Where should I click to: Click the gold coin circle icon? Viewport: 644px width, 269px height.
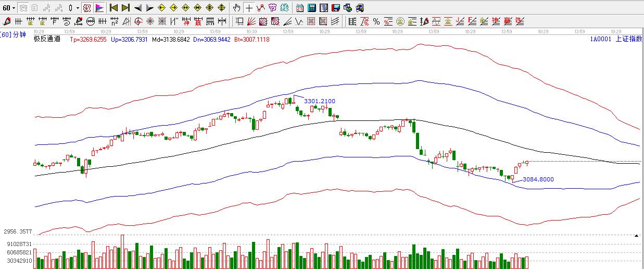click(400, 21)
